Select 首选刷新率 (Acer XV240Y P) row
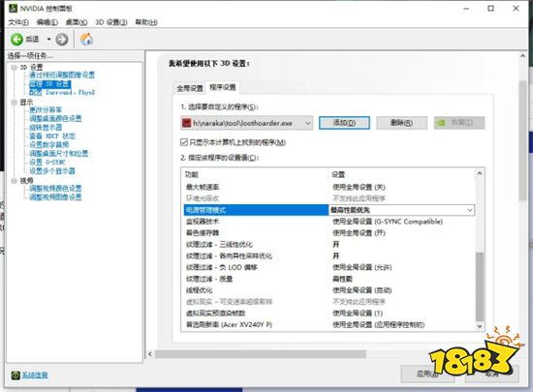 pos(329,324)
